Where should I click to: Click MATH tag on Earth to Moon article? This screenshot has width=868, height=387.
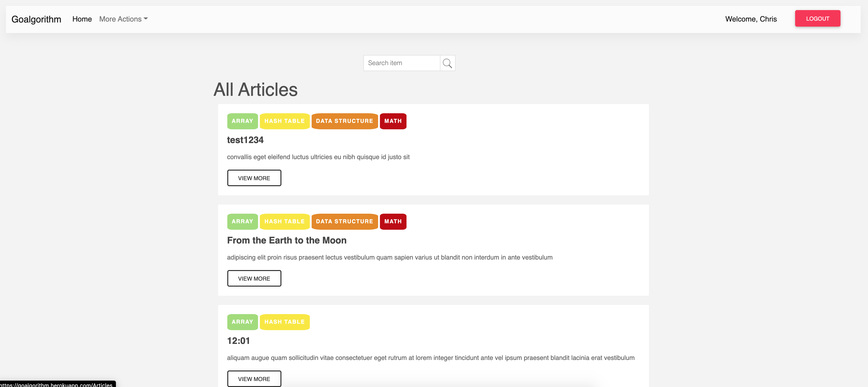pos(393,221)
